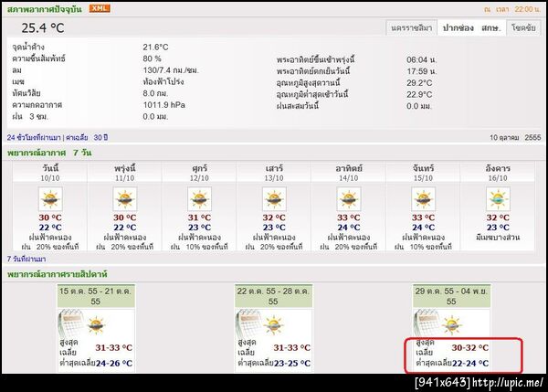The height and width of the screenshot is (392, 548).
Task: Click the พรุ่งนี้ 11/10 day header
Action: [x=125, y=173]
